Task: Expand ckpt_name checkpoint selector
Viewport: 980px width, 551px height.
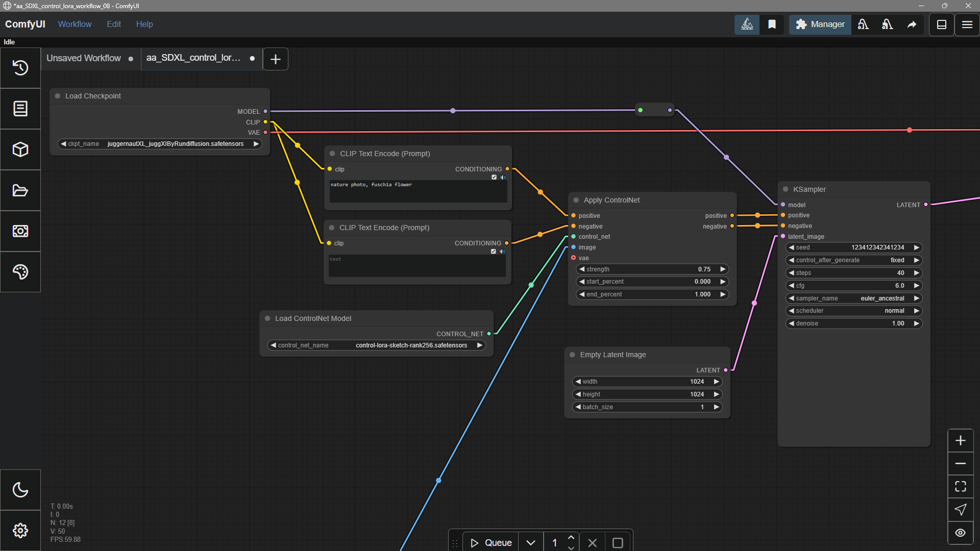Action: tap(160, 144)
